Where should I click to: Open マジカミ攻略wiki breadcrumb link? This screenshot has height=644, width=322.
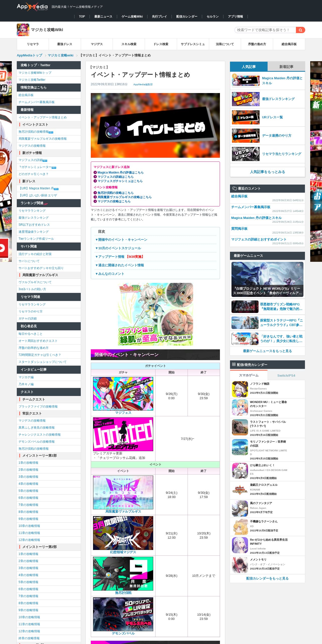click(x=60, y=55)
